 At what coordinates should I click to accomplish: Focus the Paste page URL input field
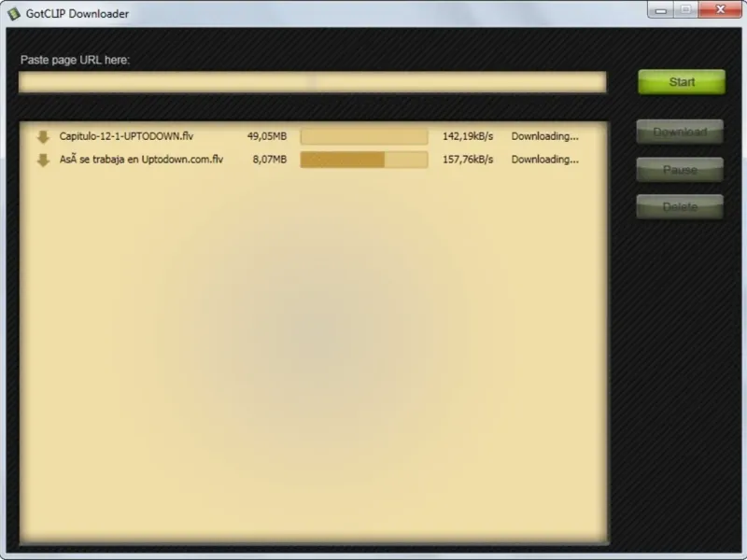click(x=313, y=82)
